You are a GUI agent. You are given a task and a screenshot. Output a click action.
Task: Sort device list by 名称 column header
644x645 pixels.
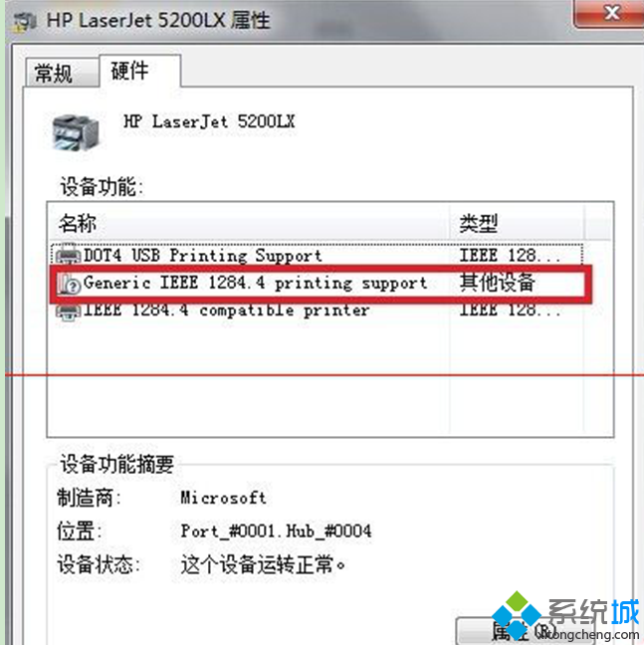tap(249, 223)
